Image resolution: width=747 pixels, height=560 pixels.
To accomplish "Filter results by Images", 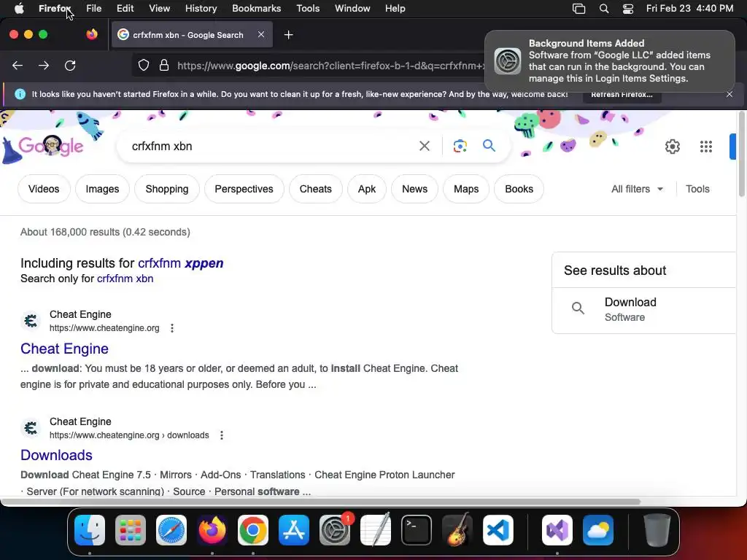I will tap(102, 189).
